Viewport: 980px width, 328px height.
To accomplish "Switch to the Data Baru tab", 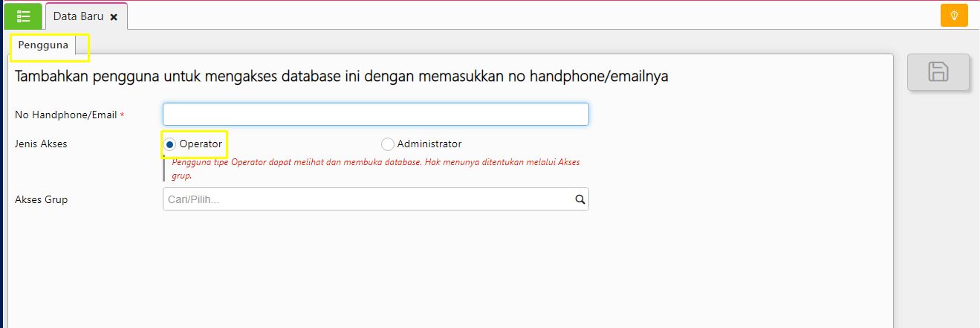I will [x=78, y=16].
